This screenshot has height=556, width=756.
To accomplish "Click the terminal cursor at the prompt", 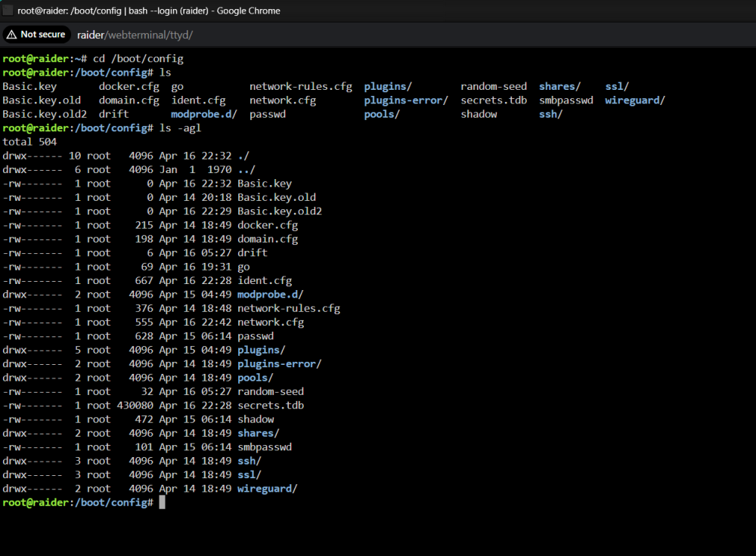I will (x=162, y=502).
